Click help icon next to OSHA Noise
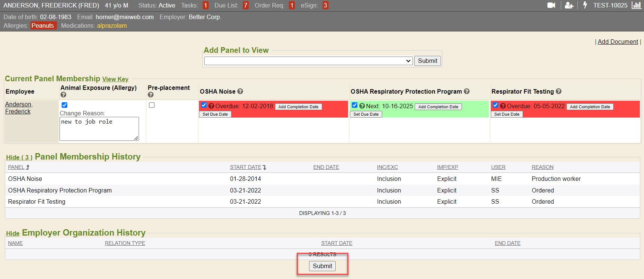This screenshot has width=644, height=279. 240,91
